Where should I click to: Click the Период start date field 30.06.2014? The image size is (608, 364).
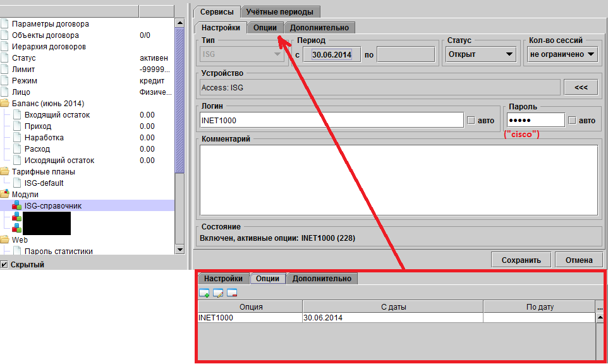pyautogui.click(x=332, y=54)
